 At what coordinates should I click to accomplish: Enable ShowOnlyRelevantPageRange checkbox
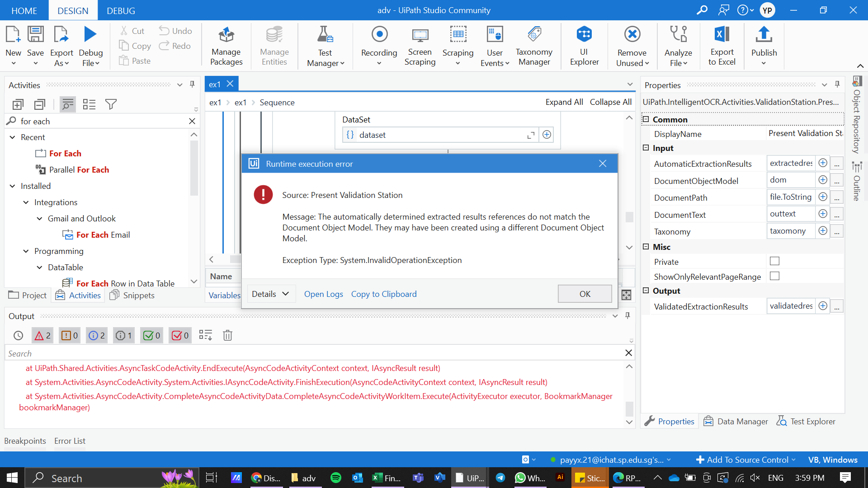(x=774, y=276)
